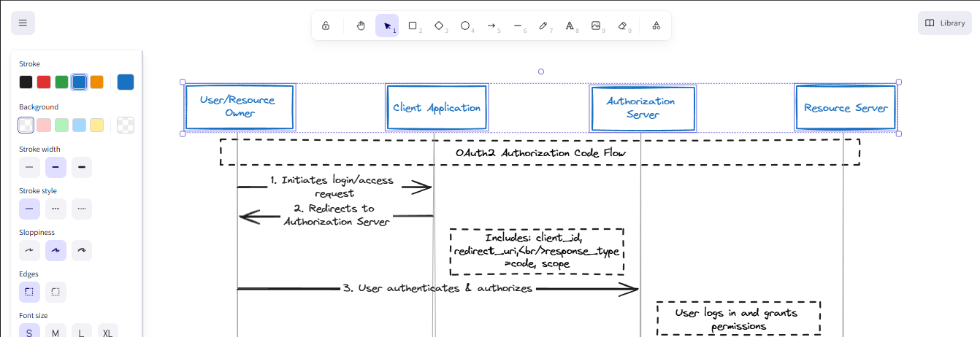Viewport: 980px width, 337px height.
Task: Set sloppiness to cartoonist
Action: click(x=82, y=250)
